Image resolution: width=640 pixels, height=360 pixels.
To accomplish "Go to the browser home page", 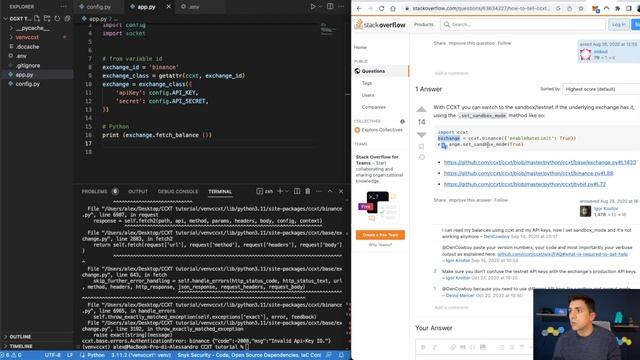I will click(x=393, y=8).
